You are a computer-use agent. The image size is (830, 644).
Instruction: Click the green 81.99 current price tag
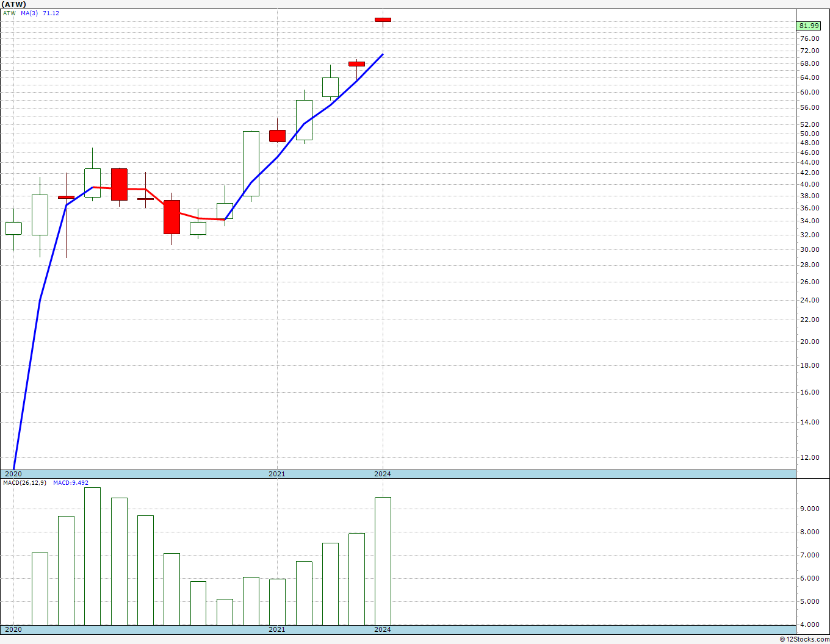(809, 26)
